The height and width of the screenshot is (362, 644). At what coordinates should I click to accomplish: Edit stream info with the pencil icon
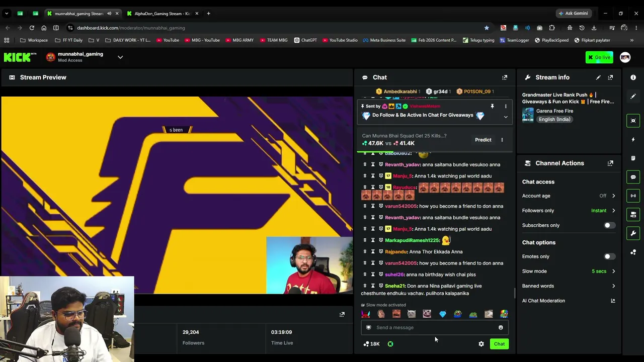click(x=598, y=77)
